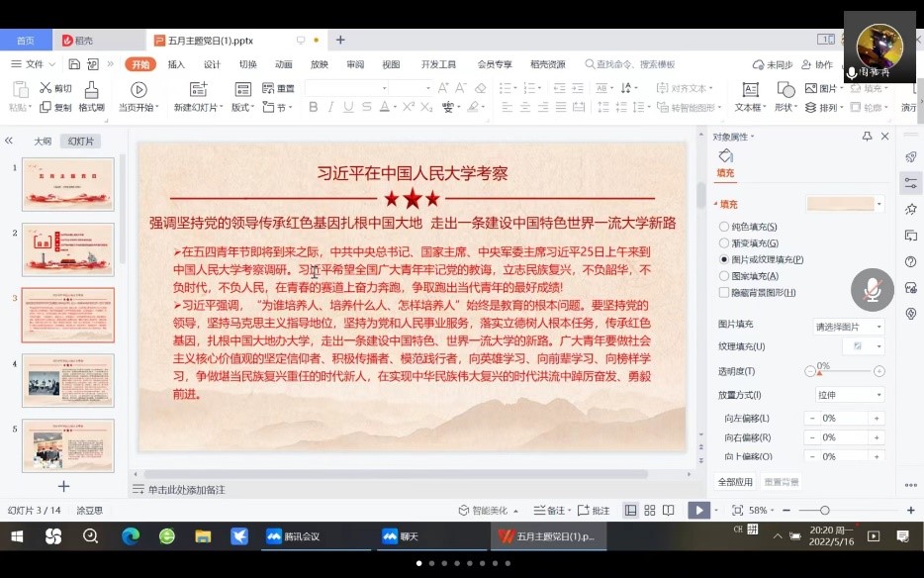Select the 纯色填充 radio button

724,227
